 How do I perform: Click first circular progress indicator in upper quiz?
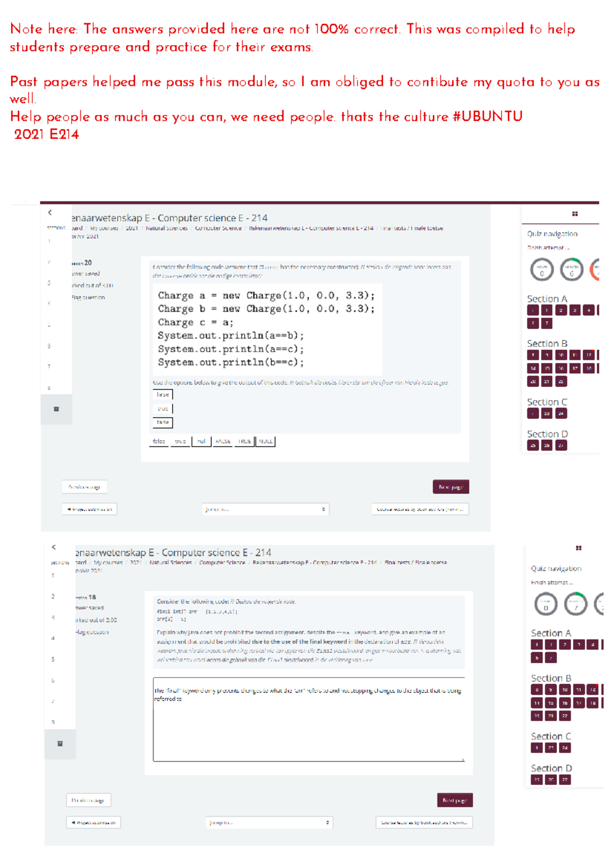click(x=542, y=270)
